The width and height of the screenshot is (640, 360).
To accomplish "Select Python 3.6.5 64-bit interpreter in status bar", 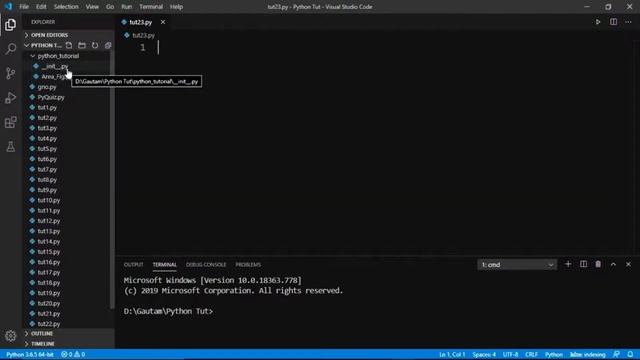I will tap(30, 354).
